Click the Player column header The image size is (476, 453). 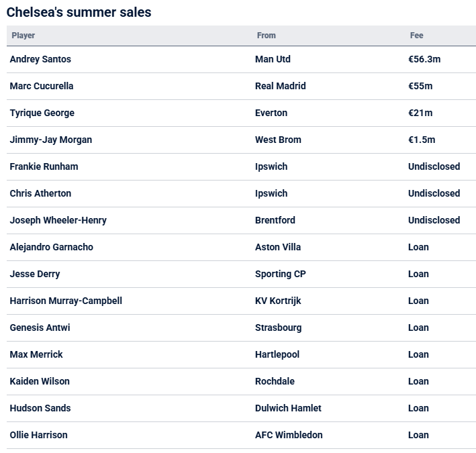click(x=23, y=36)
